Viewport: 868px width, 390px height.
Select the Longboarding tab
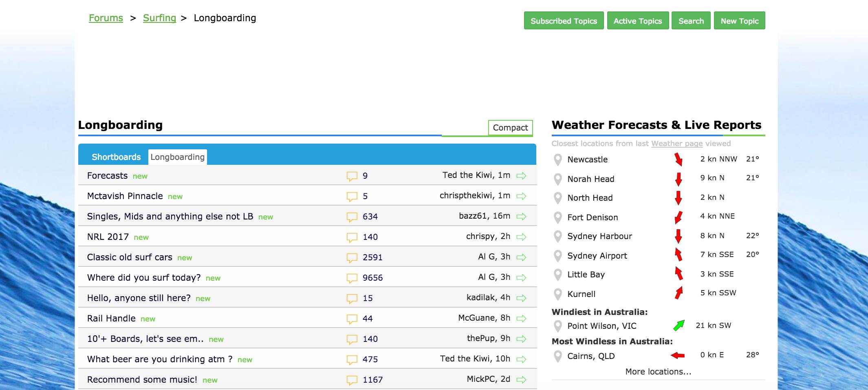[178, 157]
